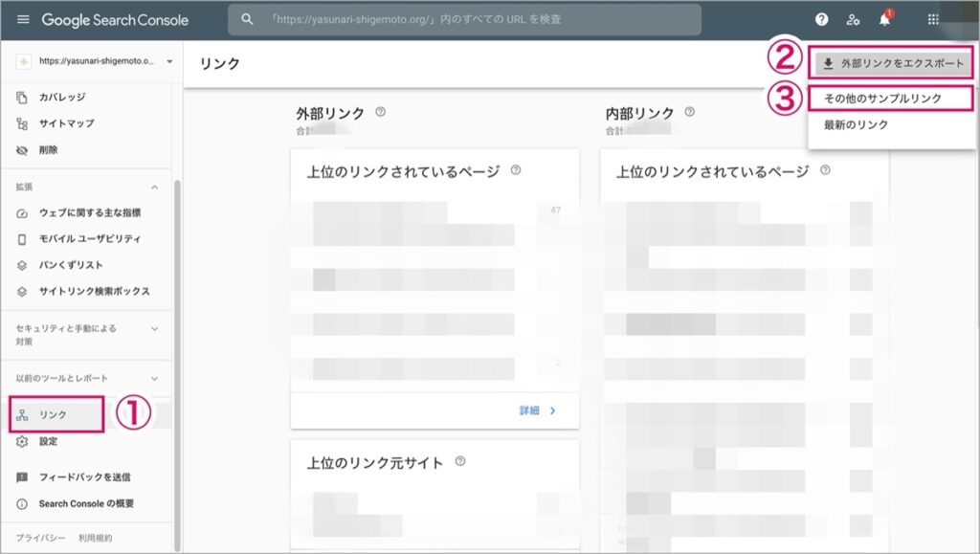Open user settings person-gear icon
980x554 pixels.
[853, 19]
